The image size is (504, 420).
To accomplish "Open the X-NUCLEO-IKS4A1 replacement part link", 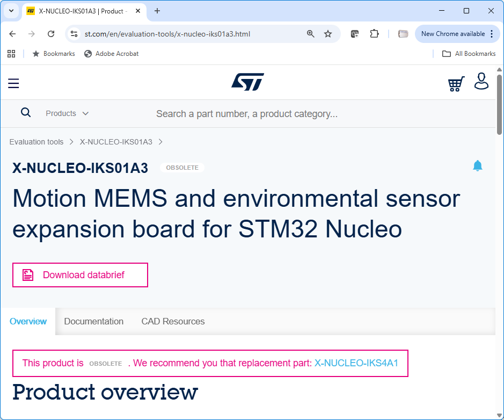I will pos(356,363).
